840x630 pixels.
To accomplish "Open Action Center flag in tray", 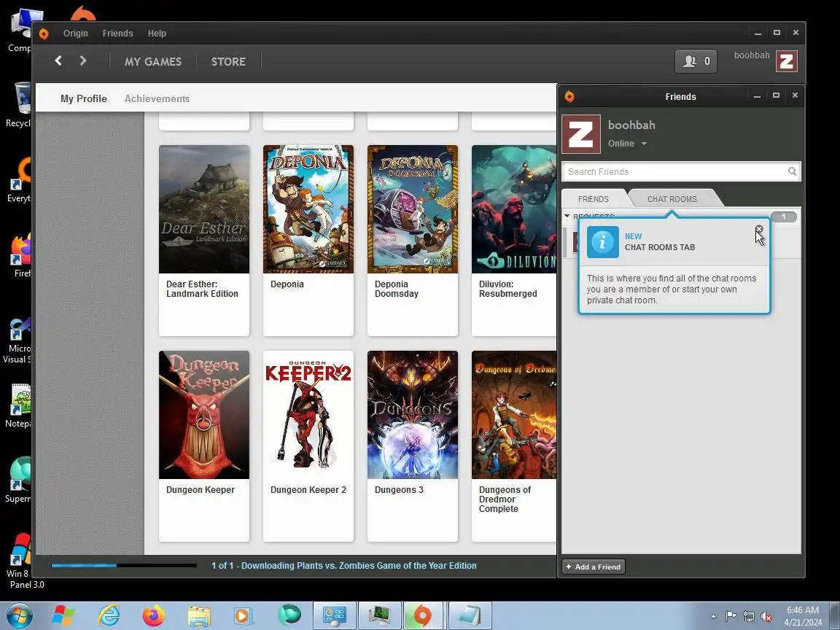I will tap(731, 616).
